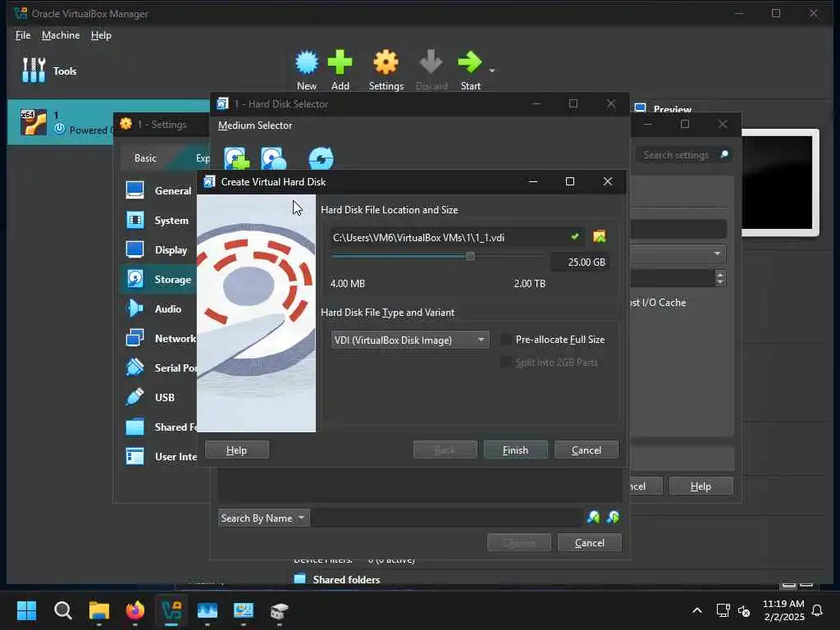Click the search magnifier icon in Settings
This screenshot has width=840, height=630.
point(724,155)
